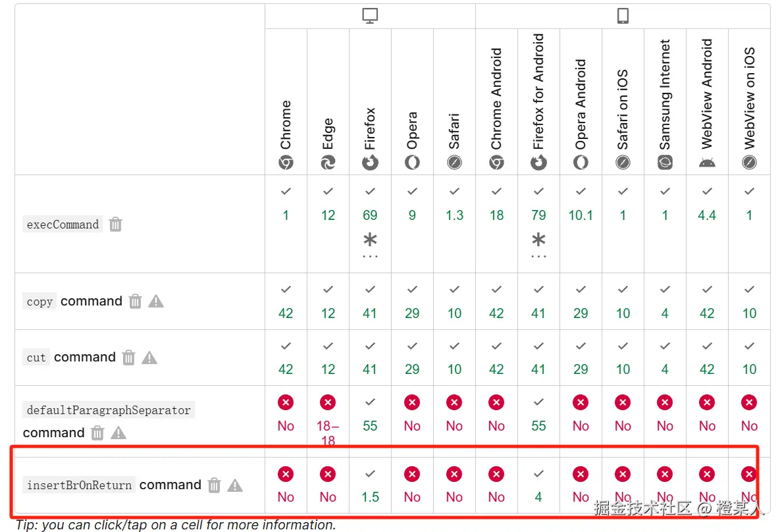This screenshot has height=532, width=780.
Task: Expand Firefox 69 execCommand notes asterisk
Action: click(370, 240)
